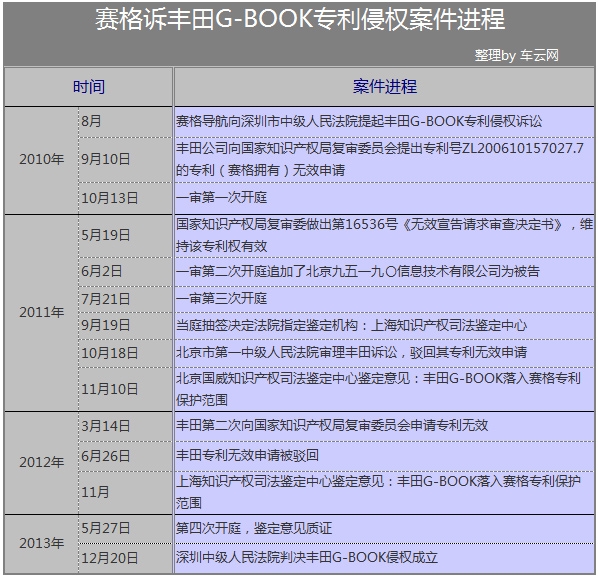Click the 2010年 year cell
The width and height of the screenshot is (598, 579).
(x=42, y=160)
